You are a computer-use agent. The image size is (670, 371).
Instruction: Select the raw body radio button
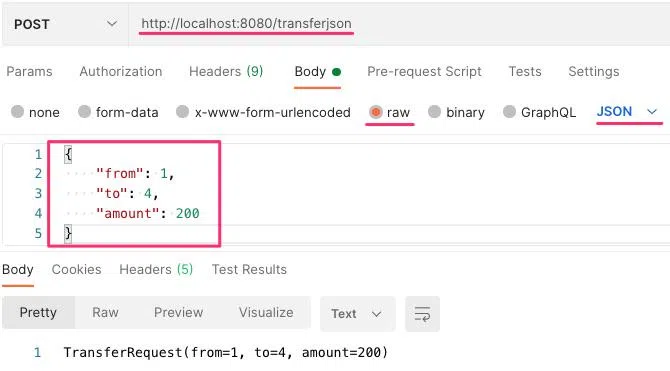(375, 112)
